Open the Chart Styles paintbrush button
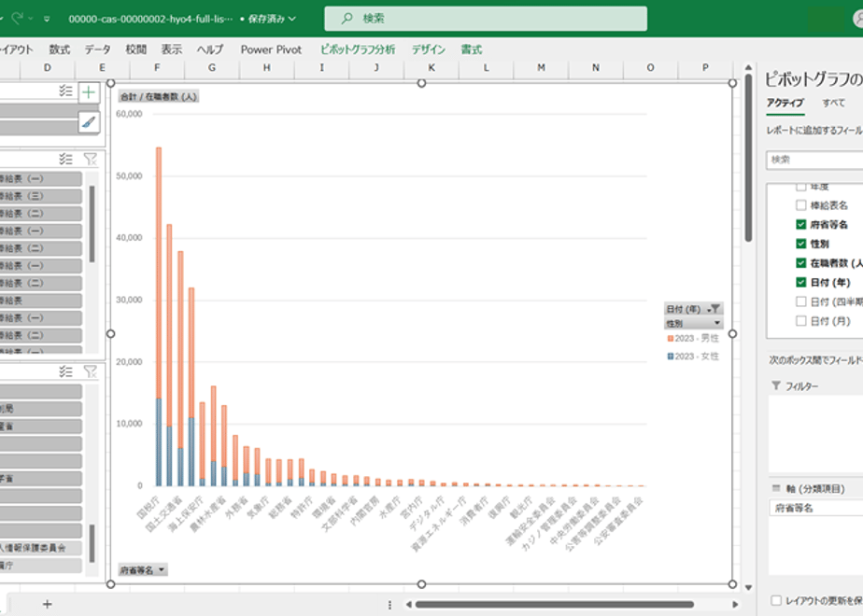 pos(89,122)
